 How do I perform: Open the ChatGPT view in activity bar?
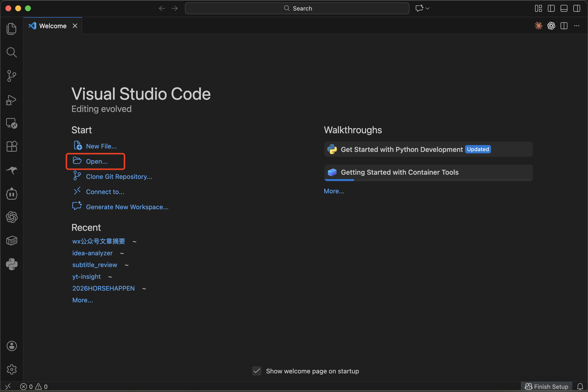click(x=12, y=217)
